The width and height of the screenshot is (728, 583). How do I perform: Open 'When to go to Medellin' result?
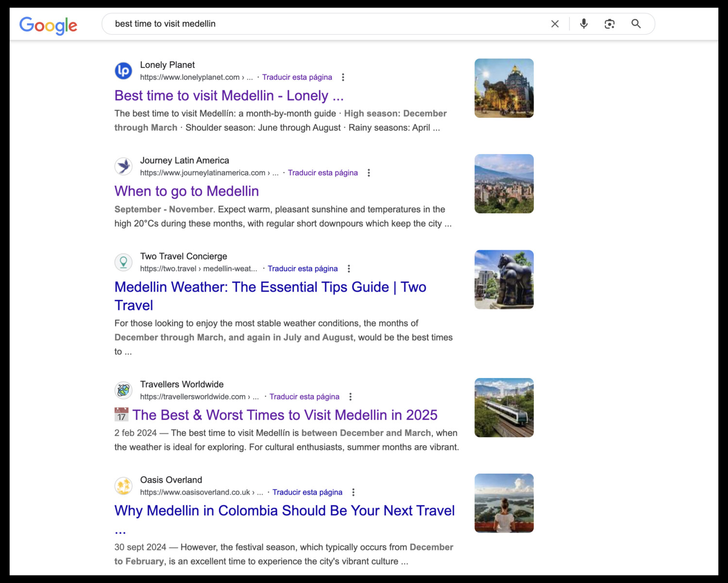coord(186,191)
